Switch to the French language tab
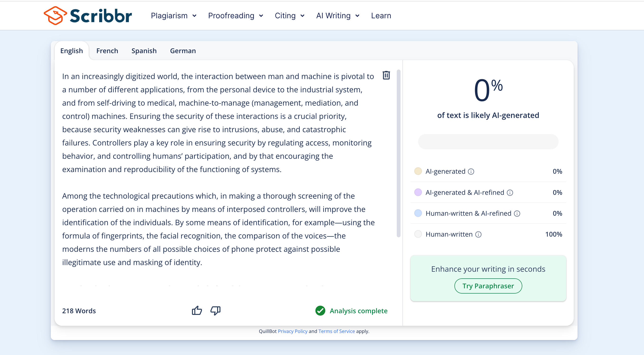The image size is (644, 355). pos(107,51)
